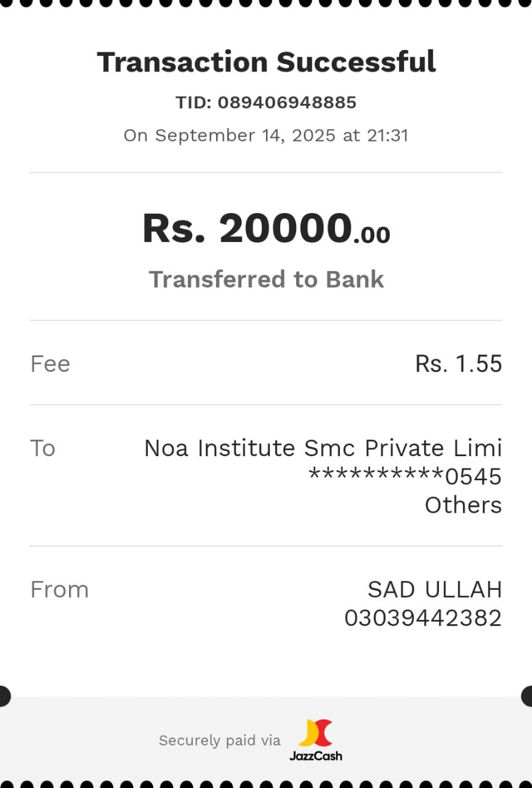Click recipient name Noa Institute Smc Private Limi
Viewport: 532px width, 788px height.
323,448
